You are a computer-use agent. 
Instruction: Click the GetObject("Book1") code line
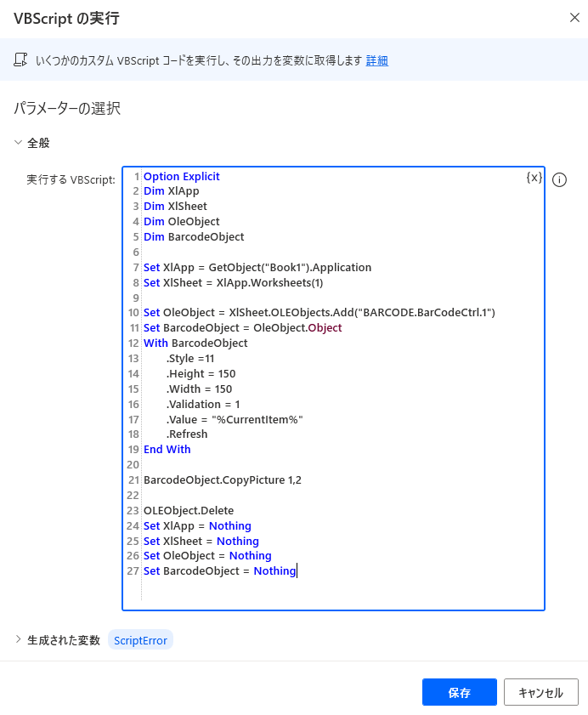click(x=257, y=267)
